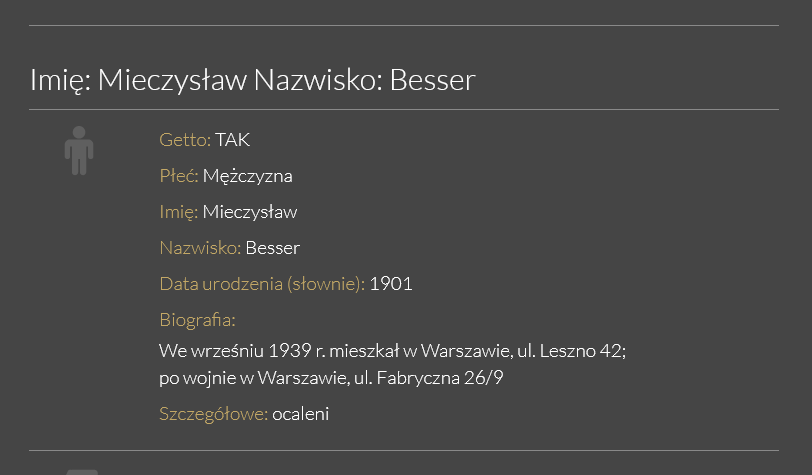Click the "Data urodzenia (słownie):" label
Viewport: 812px width, 475px height.
coord(262,284)
